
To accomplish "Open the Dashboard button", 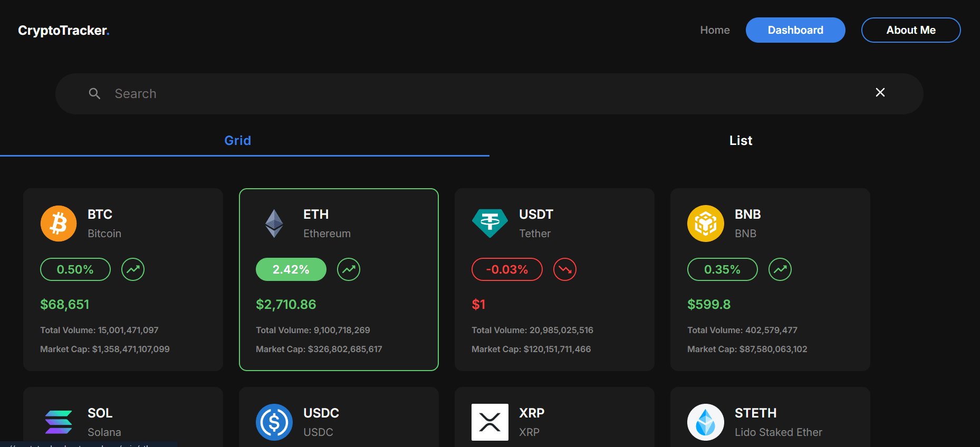I will coord(795,30).
